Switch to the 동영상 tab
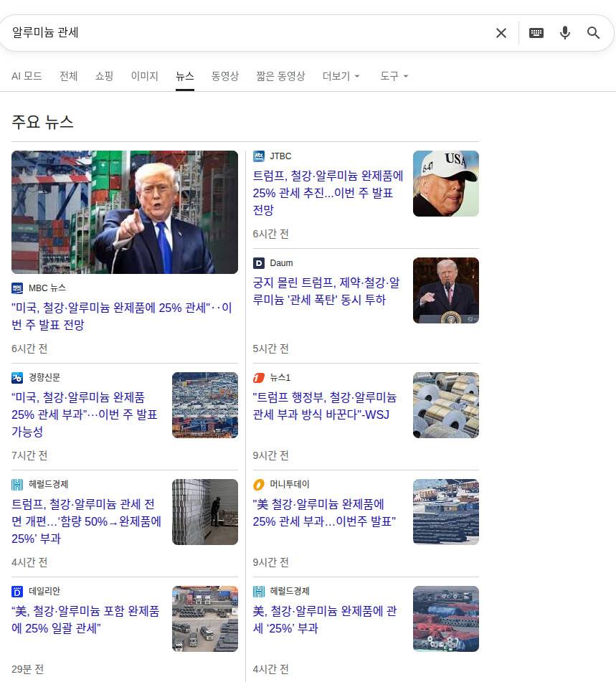Screen dimensions: 616x682 tap(225, 76)
